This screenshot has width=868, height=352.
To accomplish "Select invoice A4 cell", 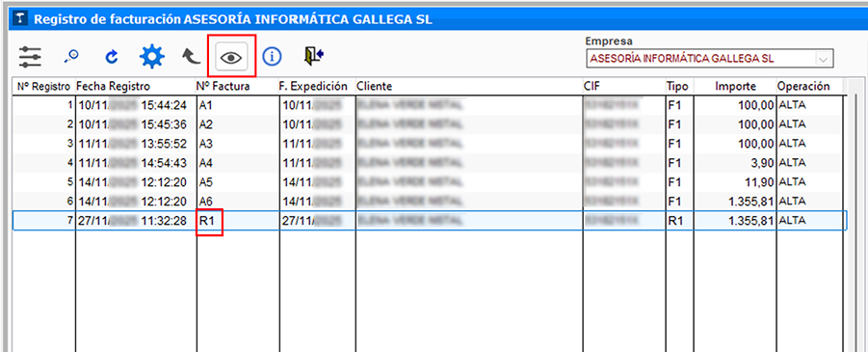I will click(238, 163).
